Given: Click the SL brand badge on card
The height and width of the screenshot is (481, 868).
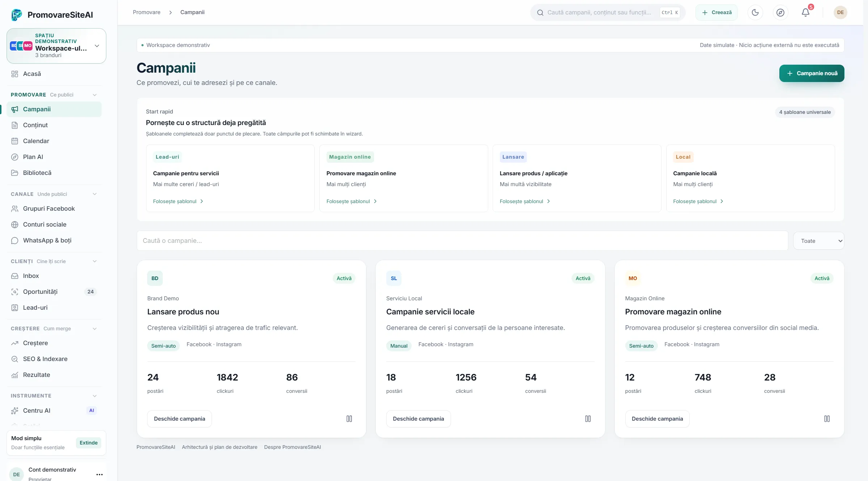Looking at the screenshot, I should pyautogui.click(x=394, y=278).
